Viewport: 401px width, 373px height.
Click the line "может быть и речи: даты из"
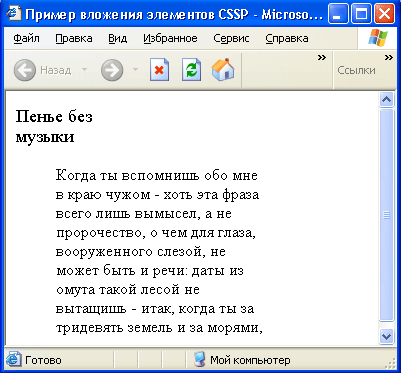click(150, 271)
